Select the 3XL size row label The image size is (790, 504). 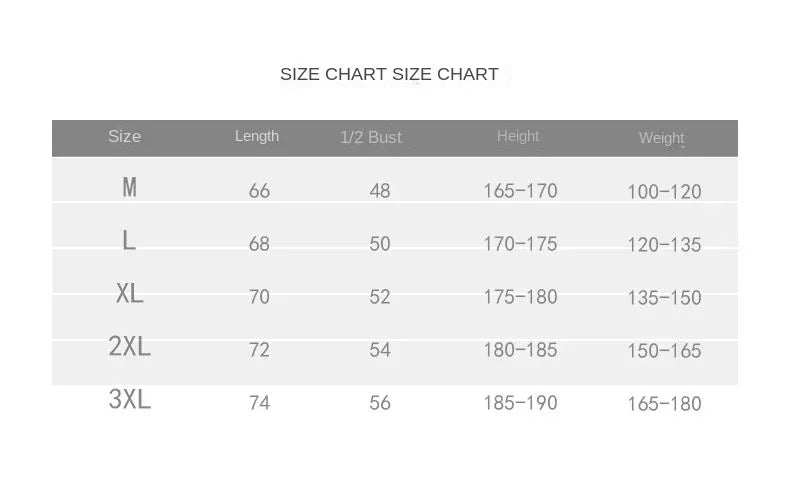(130, 400)
